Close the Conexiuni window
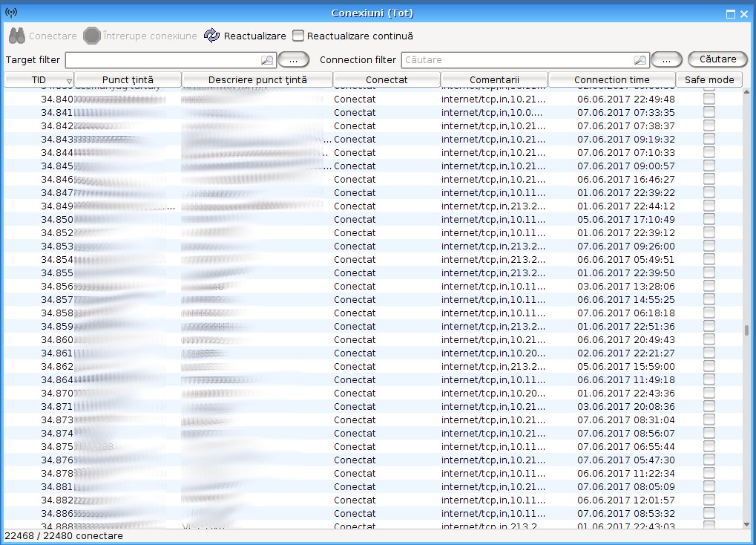 pos(744,13)
